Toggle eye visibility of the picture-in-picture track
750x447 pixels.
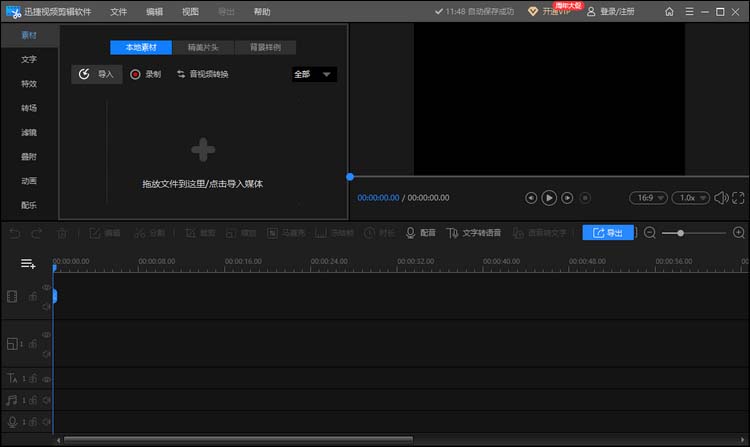pyautogui.click(x=46, y=335)
